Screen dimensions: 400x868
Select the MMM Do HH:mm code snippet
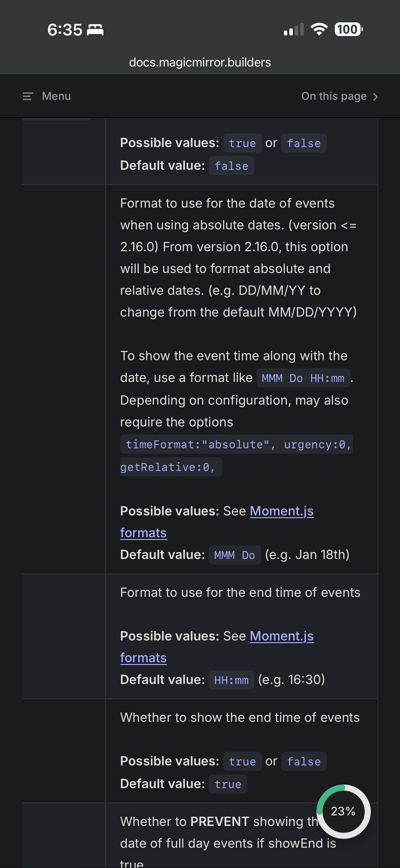coord(303,378)
